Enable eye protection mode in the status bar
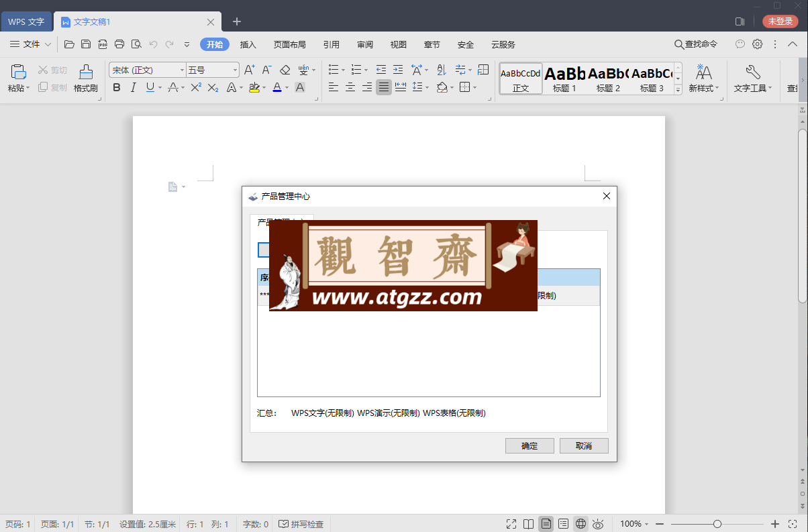Screen dimensions: 808x532 coord(599,524)
